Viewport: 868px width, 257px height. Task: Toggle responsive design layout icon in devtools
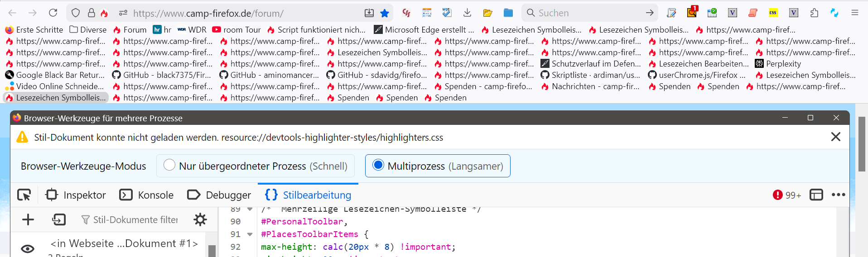pyautogui.click(x=816, y=195)
